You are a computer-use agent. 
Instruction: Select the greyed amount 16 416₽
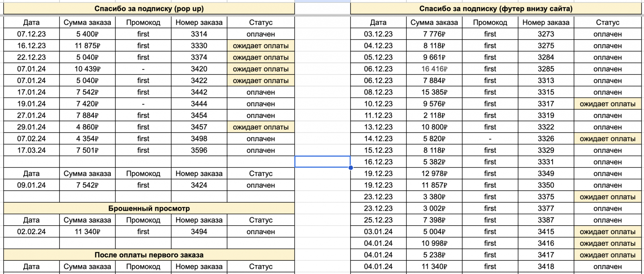pyautogui.click(x=434, y=69)
